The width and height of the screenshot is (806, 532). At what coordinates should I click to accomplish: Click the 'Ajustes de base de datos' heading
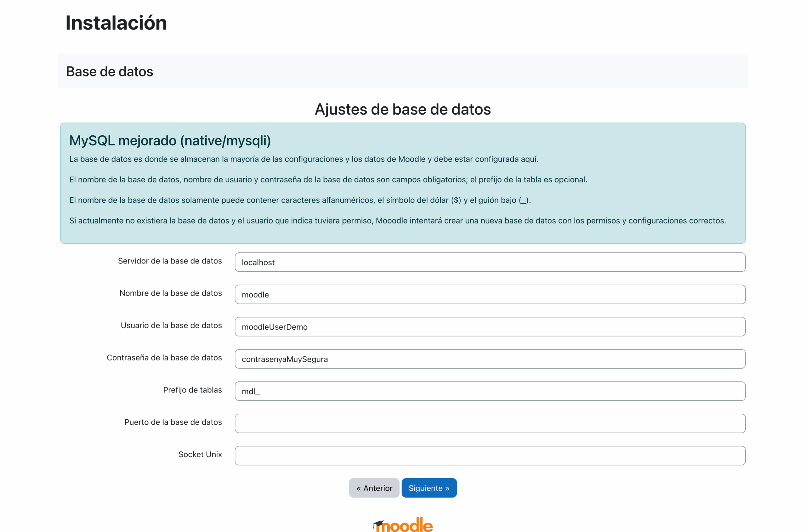tap(403, 109)
